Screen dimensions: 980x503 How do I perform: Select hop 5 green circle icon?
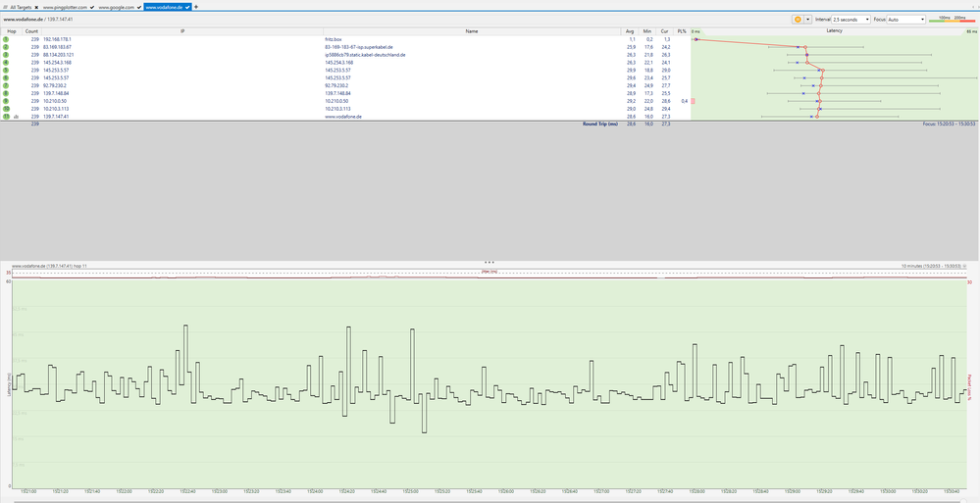tap(6, 70)
